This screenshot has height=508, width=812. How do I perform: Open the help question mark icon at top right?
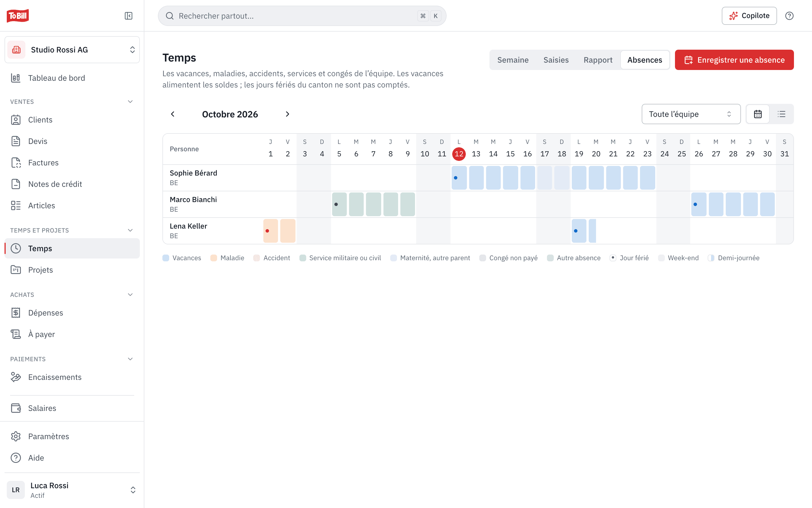789,16
